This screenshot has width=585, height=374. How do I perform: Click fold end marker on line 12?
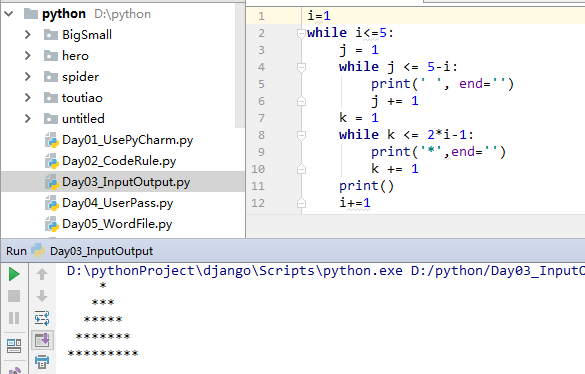(301, 203)
